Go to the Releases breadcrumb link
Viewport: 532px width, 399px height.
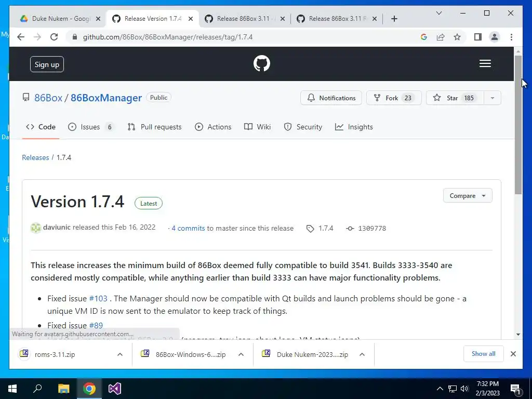pyautogui.click(x=35, y=157)
